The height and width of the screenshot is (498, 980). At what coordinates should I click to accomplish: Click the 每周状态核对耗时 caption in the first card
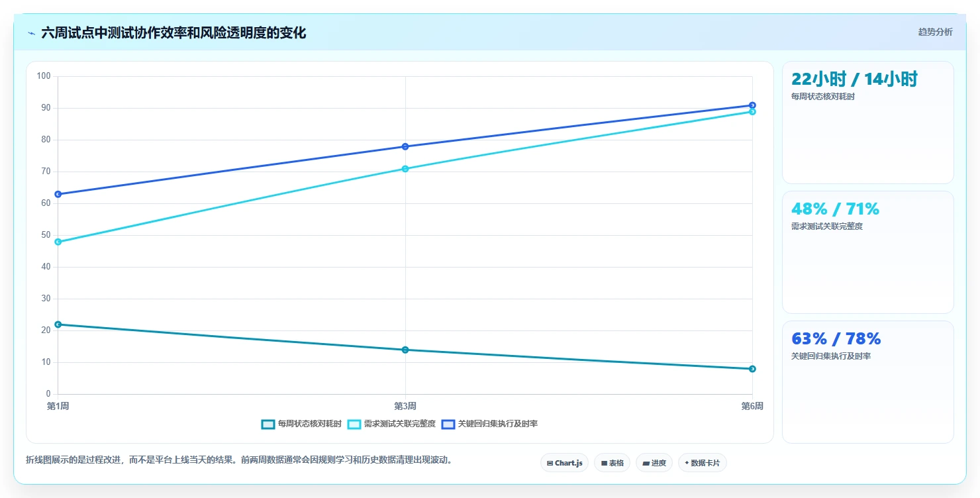click(x=823, y=97)
